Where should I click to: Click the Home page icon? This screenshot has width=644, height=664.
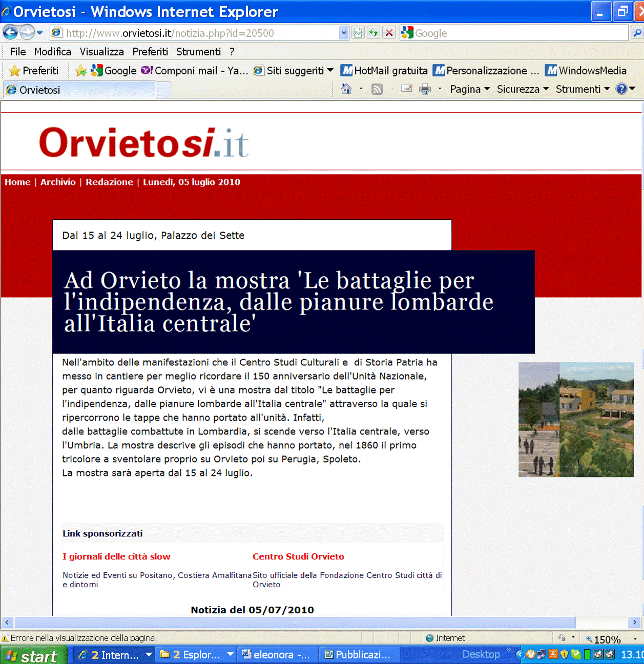click(x=346, y=89)
